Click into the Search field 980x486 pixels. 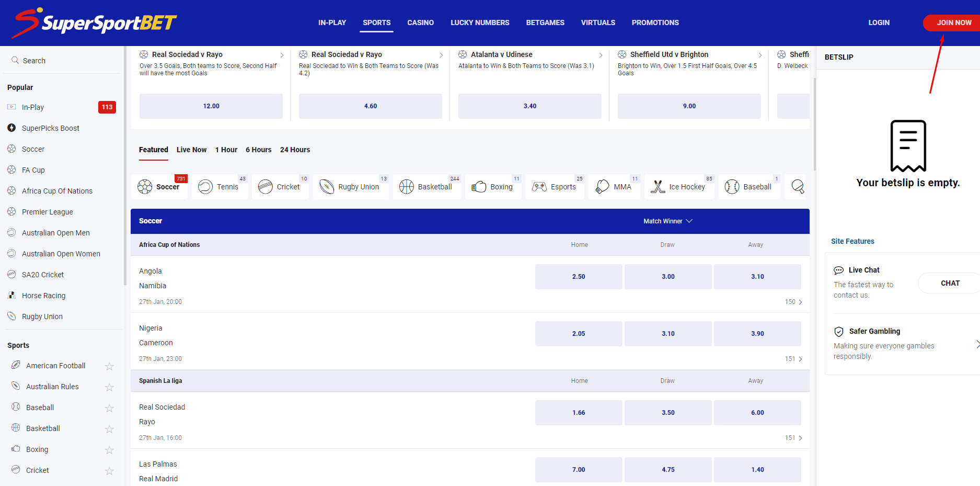(63, 61)
